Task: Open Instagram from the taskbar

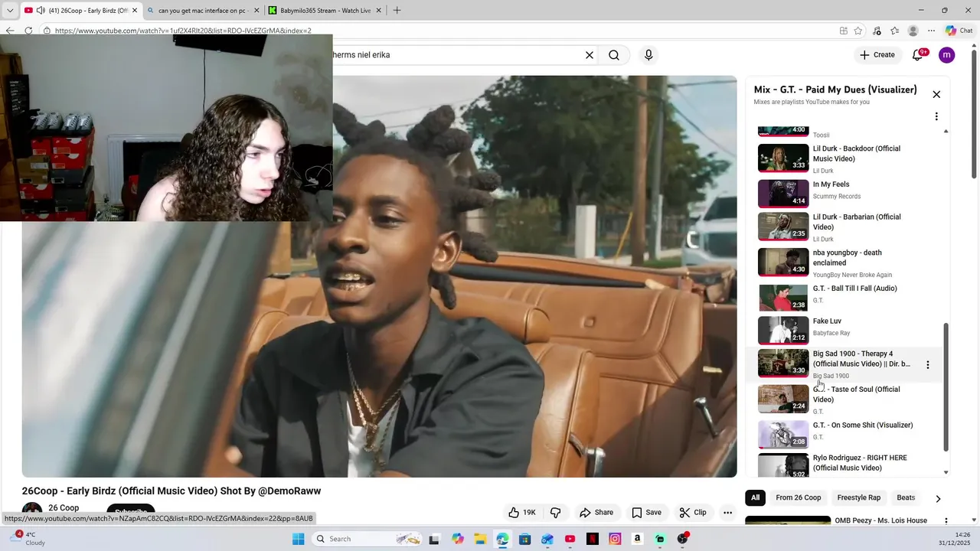Action: point(615,539)
